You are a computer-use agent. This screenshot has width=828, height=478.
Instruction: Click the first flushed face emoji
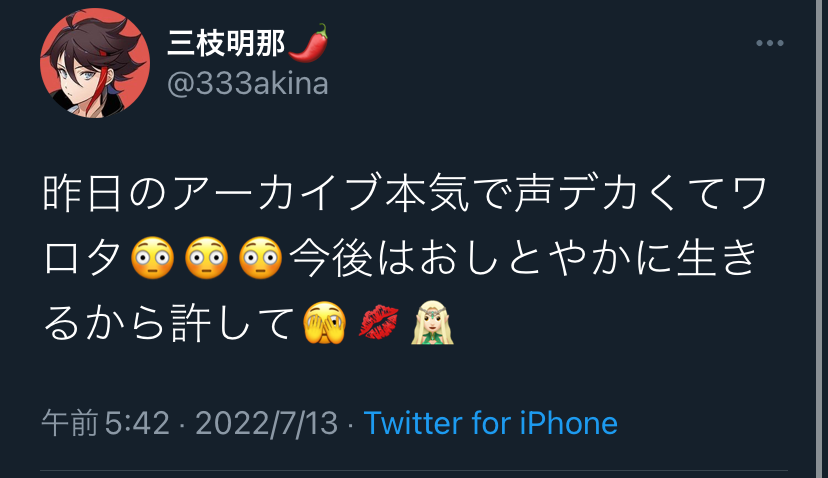[x=152, y=258]
